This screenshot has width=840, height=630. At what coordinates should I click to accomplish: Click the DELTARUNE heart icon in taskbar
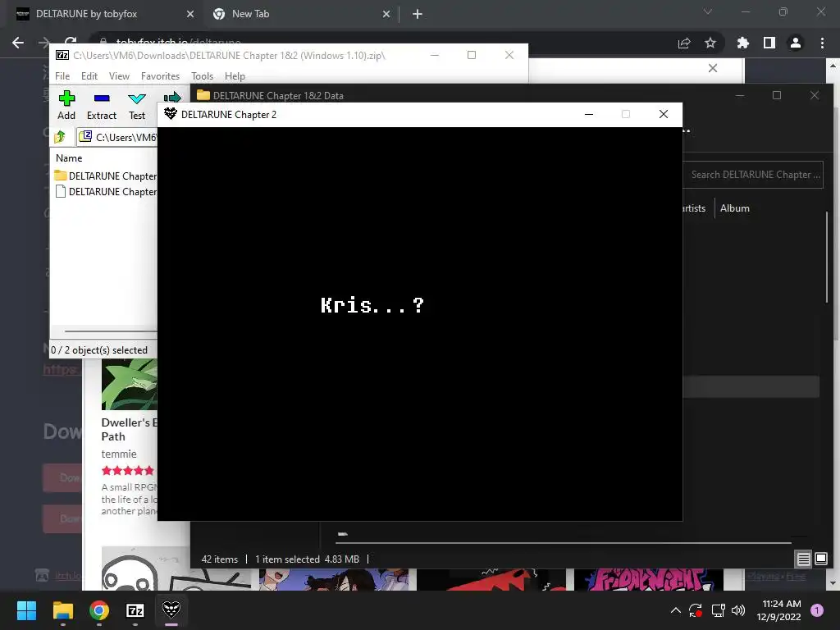pyautogui.click(x=171, y=609)
